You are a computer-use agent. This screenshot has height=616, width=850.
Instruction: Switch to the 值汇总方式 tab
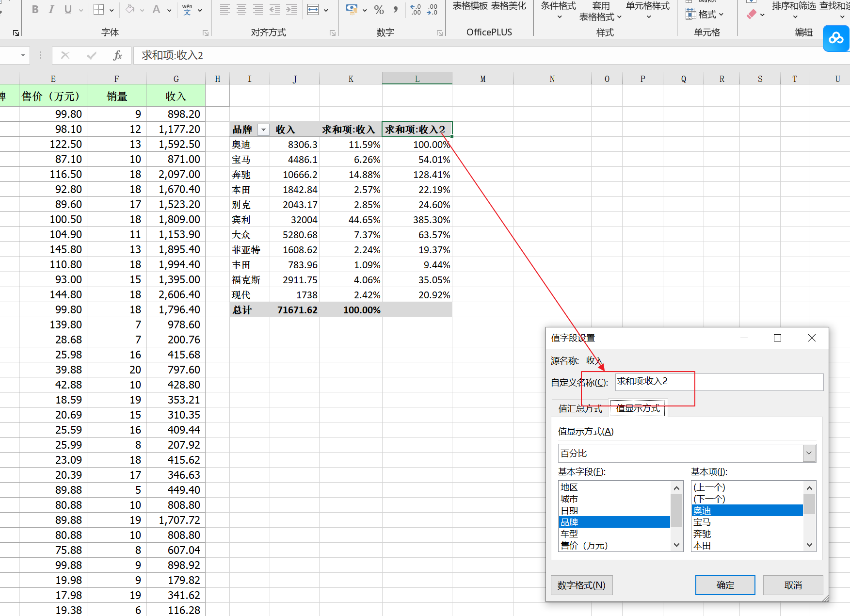(580, 408)
